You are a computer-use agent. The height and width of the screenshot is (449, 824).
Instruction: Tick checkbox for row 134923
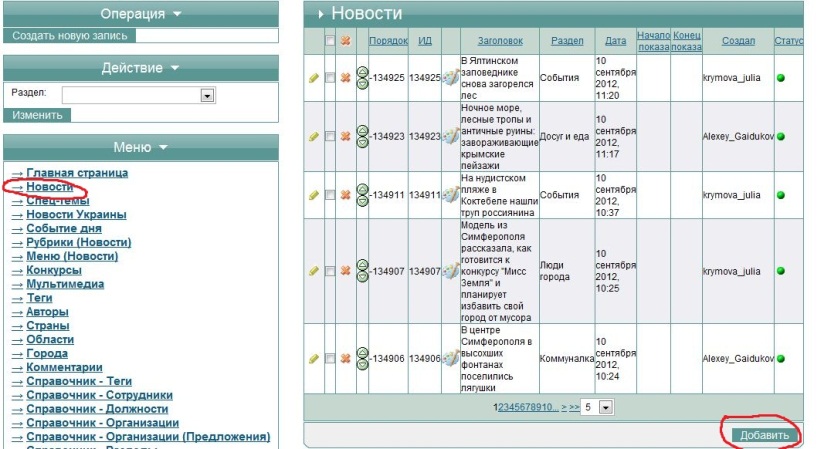[330, 136]
